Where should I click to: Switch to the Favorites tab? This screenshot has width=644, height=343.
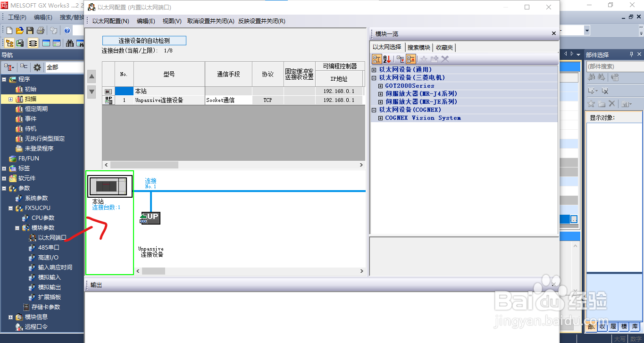pyautogui.click(x=444, y=47)
